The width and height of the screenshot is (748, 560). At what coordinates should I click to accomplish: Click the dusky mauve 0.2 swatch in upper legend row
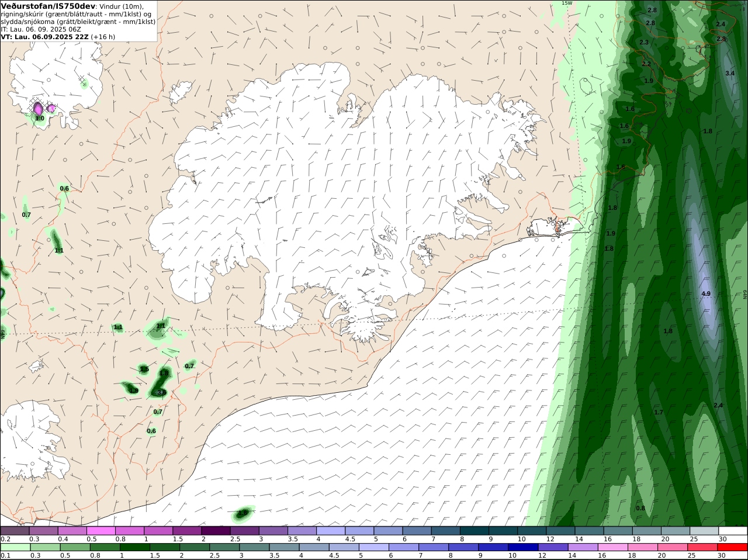pos(15,531)
